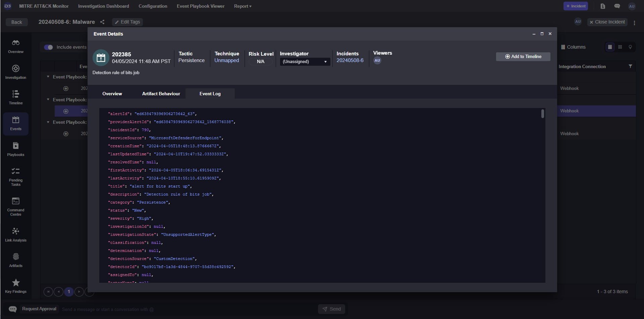
Task: Click the Edit Tags button
Action: [127, 22]
